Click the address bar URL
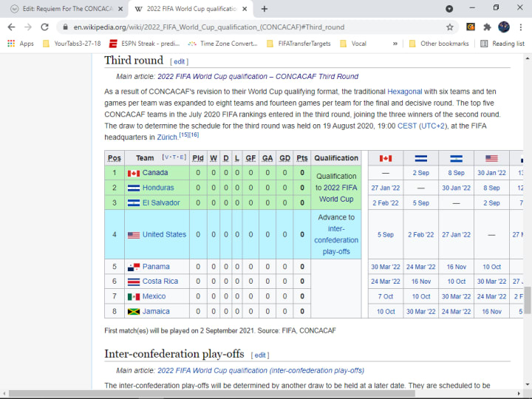The height and width of the screenshot is (399, 532). coord(209,27)
